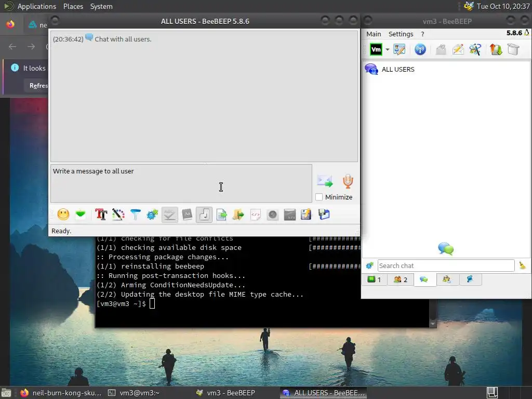Switch to the vm3 - BeeBEEP taskbar item
This screenshot has height=399, width=532.
[225, 393]
